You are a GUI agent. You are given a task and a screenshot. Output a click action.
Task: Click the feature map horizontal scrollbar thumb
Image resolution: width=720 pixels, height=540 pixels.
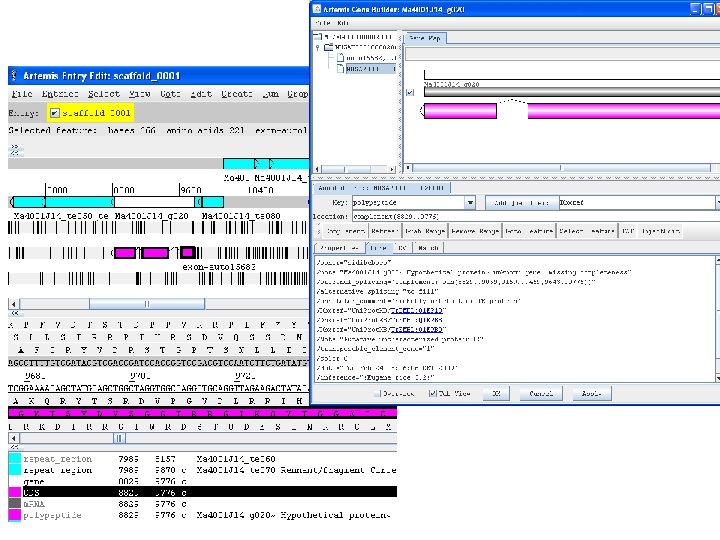(147, 304)
